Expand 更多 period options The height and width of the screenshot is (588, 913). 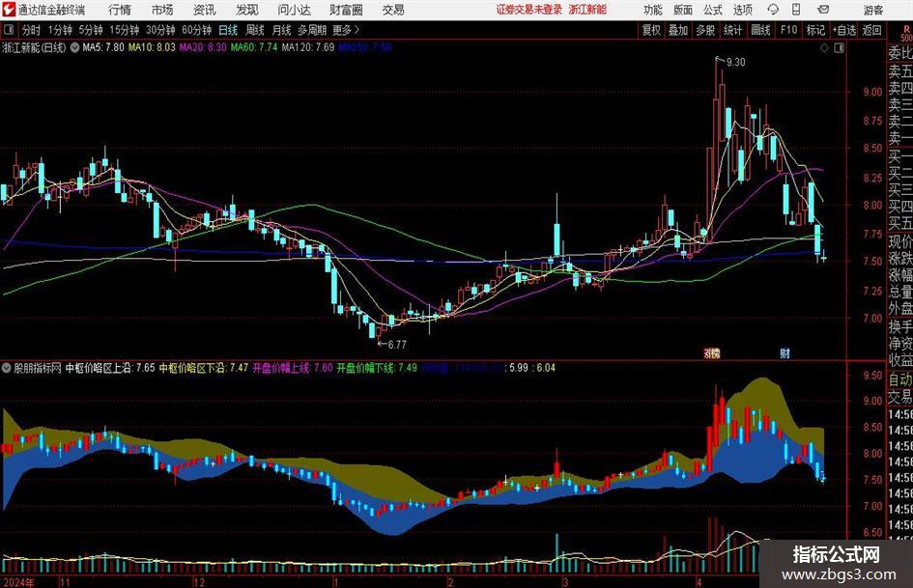pos(346,30)
